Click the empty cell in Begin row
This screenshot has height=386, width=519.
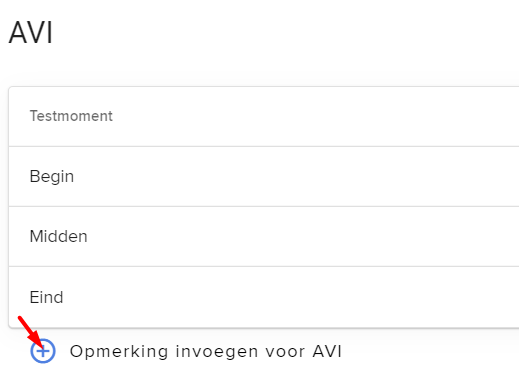click(300, 176)
